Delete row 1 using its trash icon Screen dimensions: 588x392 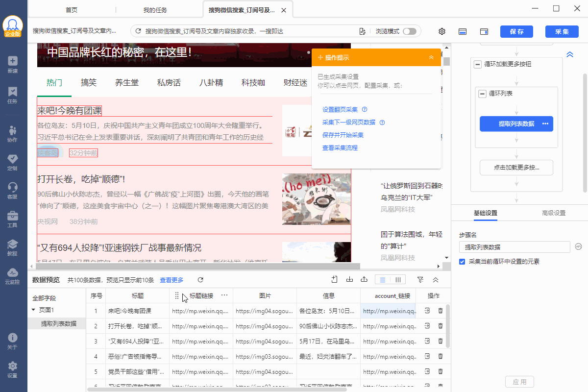click(440, 311)
